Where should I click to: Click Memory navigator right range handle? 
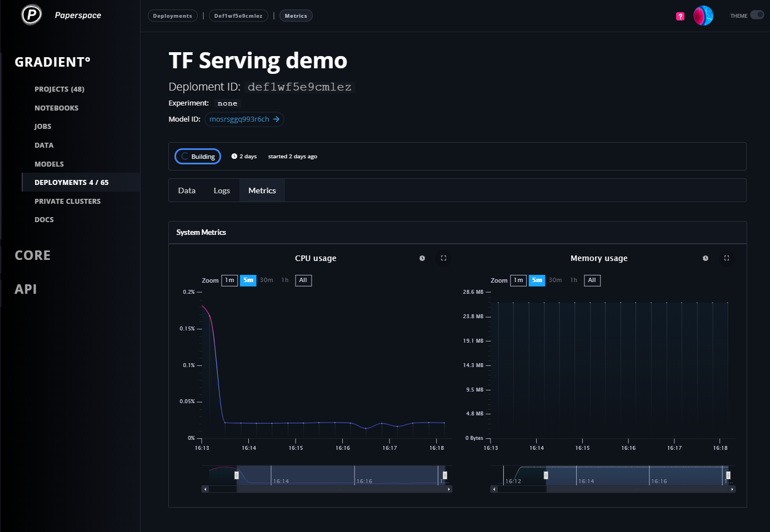coord(728,475)
